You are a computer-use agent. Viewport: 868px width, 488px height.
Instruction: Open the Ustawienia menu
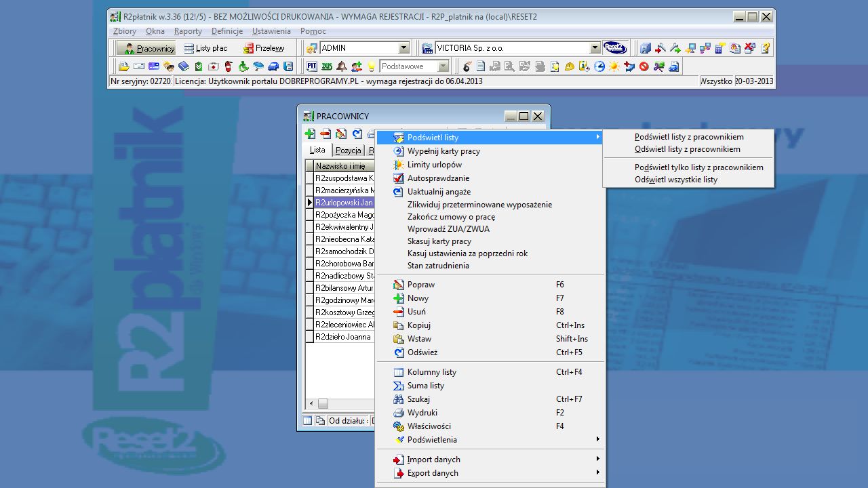[271, 31]
